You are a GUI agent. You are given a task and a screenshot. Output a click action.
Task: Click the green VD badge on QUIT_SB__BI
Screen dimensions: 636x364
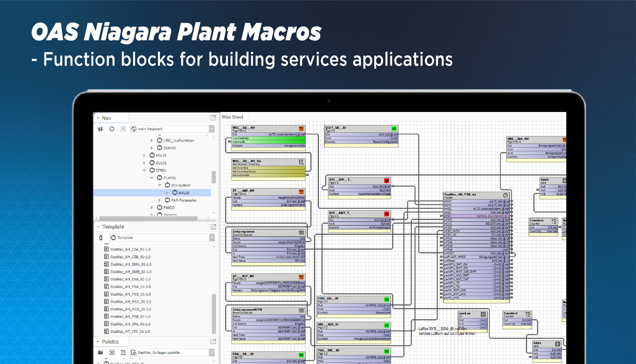coord(394,129)
